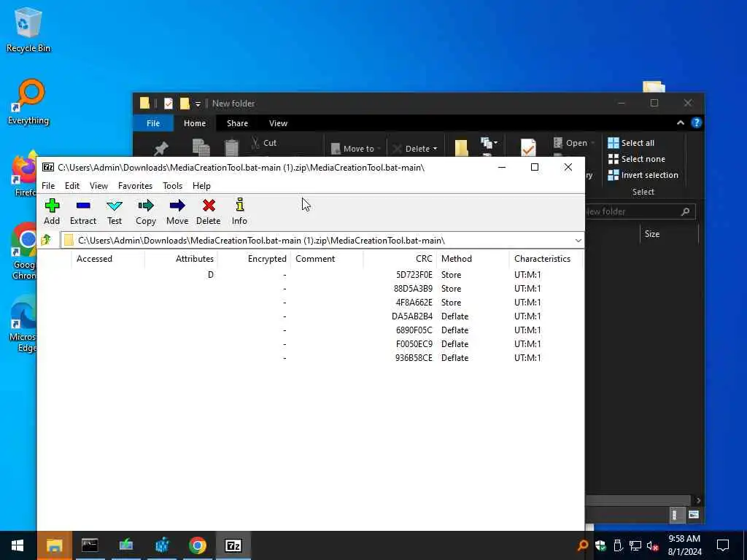
Task: Open Chrome from the taskbar
Action: 197,545
